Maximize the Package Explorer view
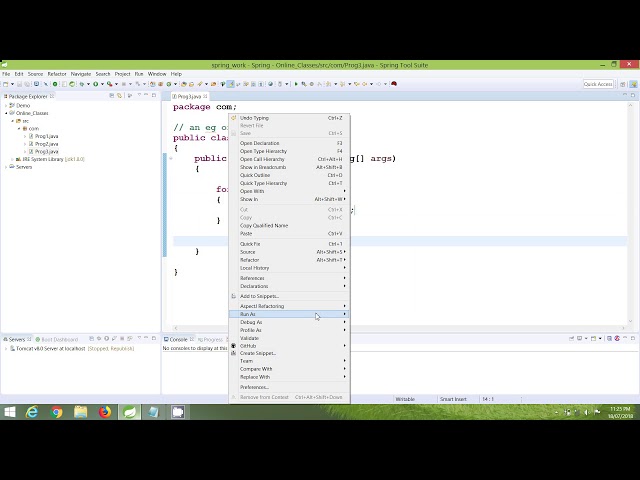640x480 pixels. (x=154, y=95)
